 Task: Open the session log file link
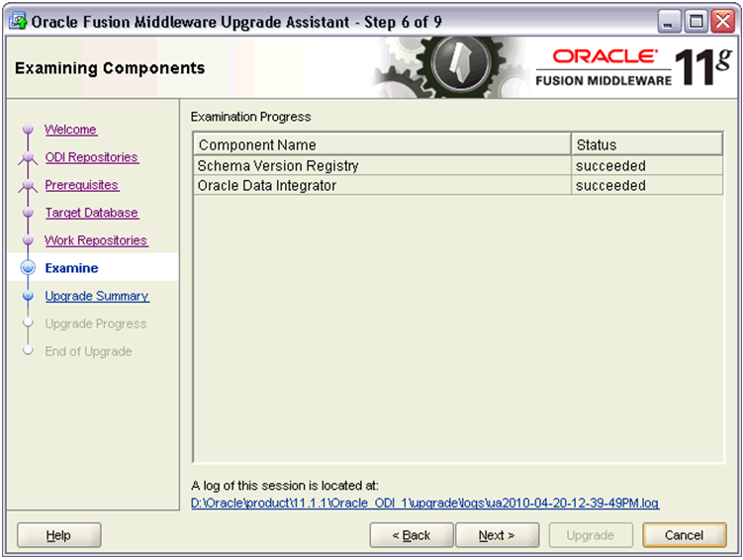point(424,503)
